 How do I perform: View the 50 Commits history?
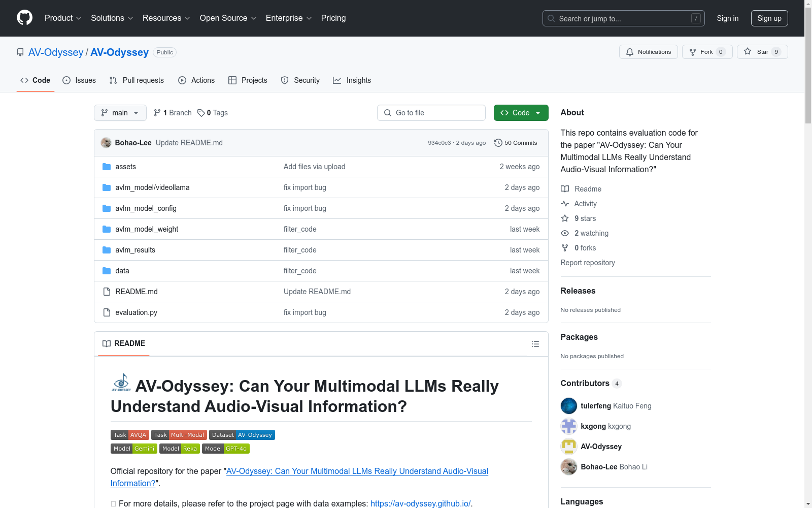pyautogui.click(x=516, y=143)
